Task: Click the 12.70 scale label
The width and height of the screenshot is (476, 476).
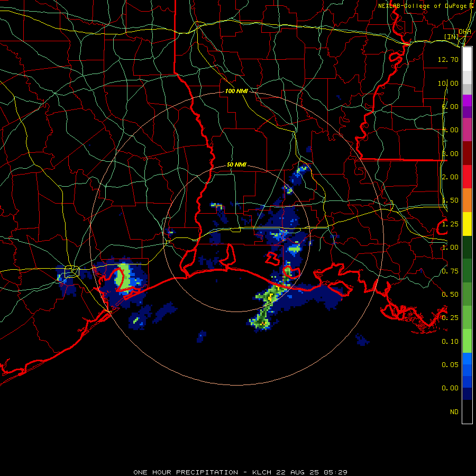Action: click(x=448, y=59)
